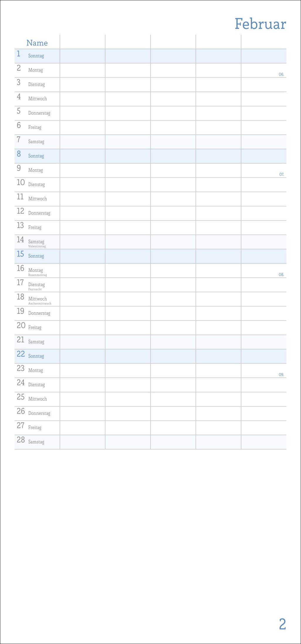The width and height of the screenshot is (301, 644).
Task: Select the 25 Mittwoch row label
Action: pos(37,399)
